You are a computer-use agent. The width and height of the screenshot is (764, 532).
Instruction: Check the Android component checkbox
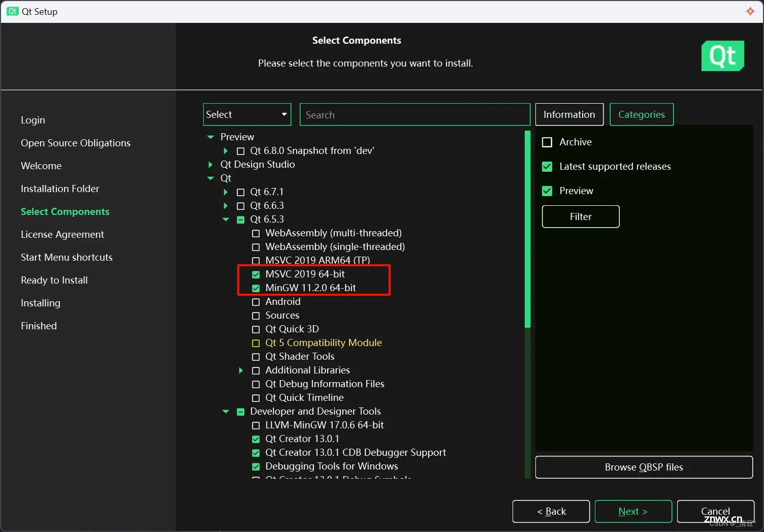pos(256,302)
